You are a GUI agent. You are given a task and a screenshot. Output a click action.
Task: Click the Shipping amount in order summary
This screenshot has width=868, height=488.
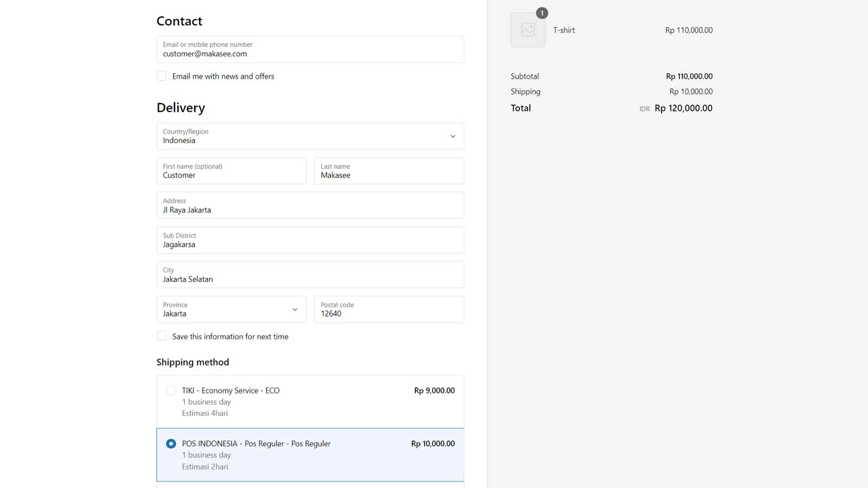(x=691, y=92)
